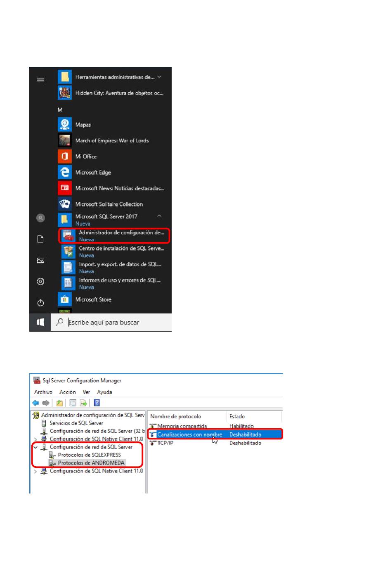Screen dimensions: 392x586
Task: Click the Habilitado status cell
Action: 241,426
